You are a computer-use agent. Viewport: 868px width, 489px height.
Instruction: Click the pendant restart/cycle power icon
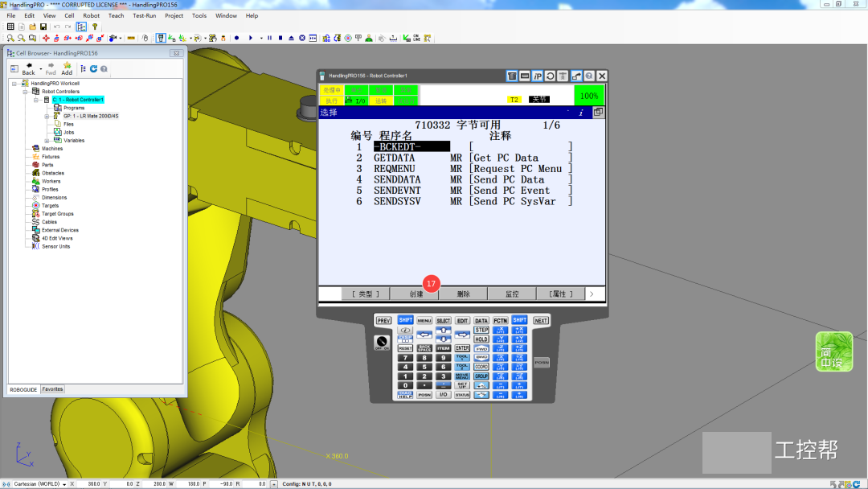click(550, 76)
